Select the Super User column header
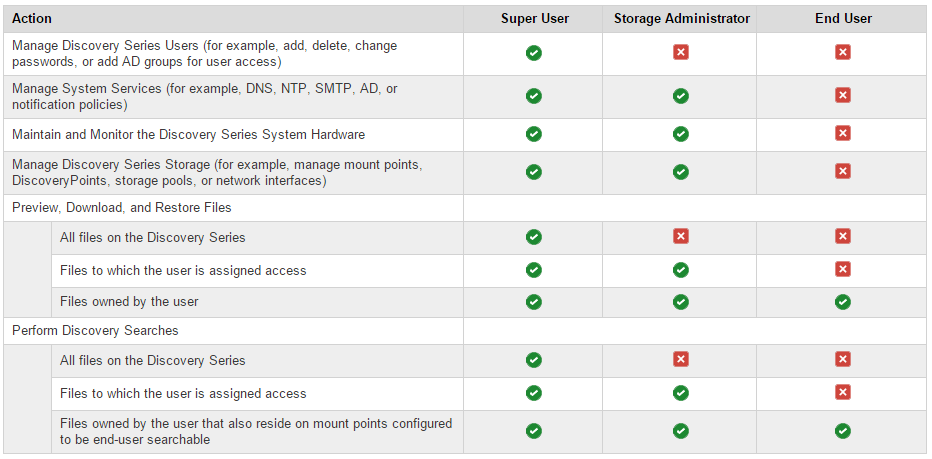 (534, 18)
